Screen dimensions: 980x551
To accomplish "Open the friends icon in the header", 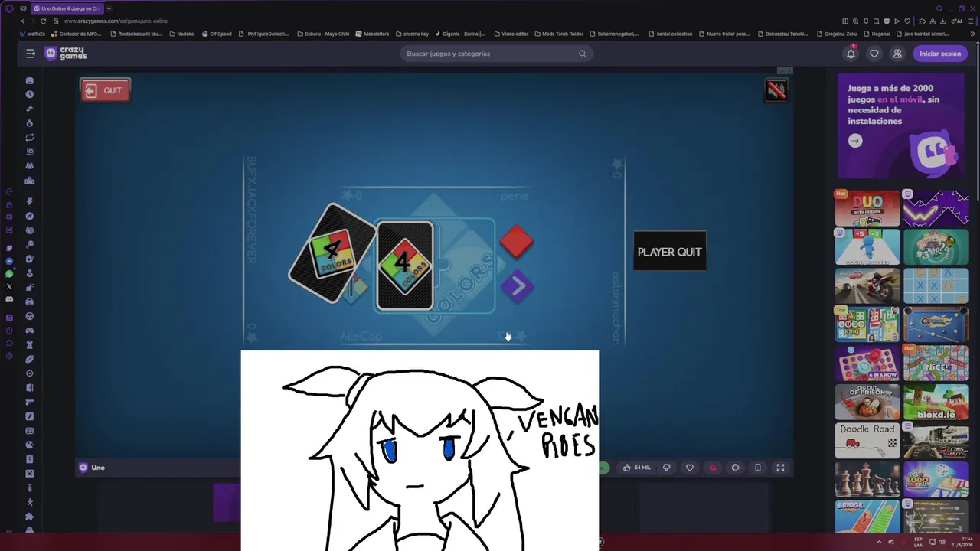I will coord(897,54).
